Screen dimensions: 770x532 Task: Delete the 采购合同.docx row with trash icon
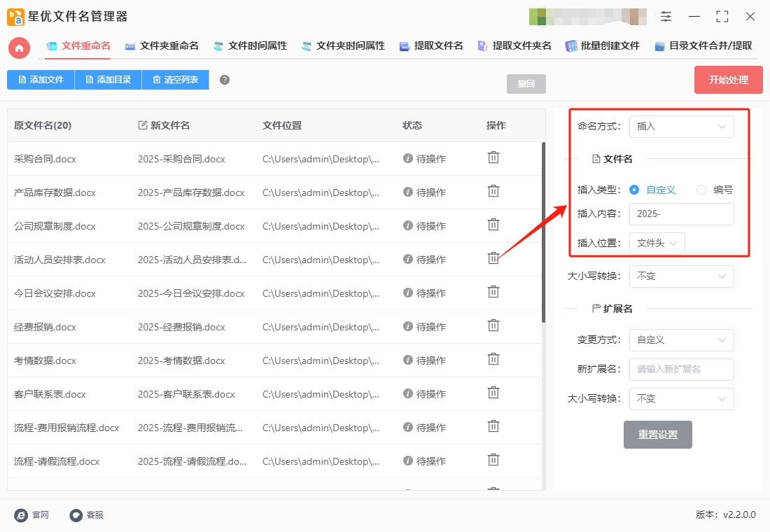click(493, 157)
